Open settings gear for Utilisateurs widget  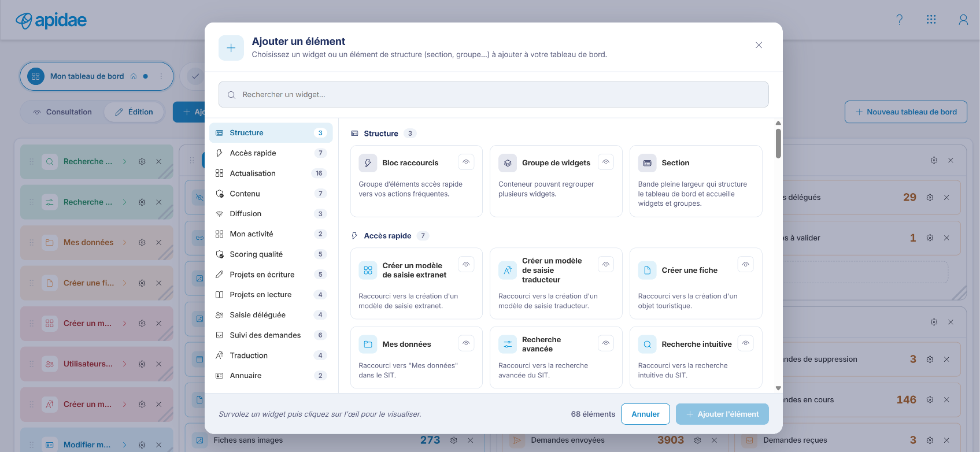(x=142, y=364)
